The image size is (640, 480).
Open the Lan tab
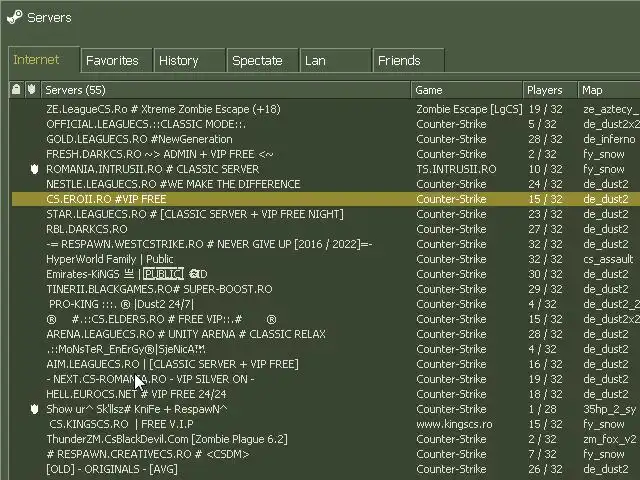336,60
